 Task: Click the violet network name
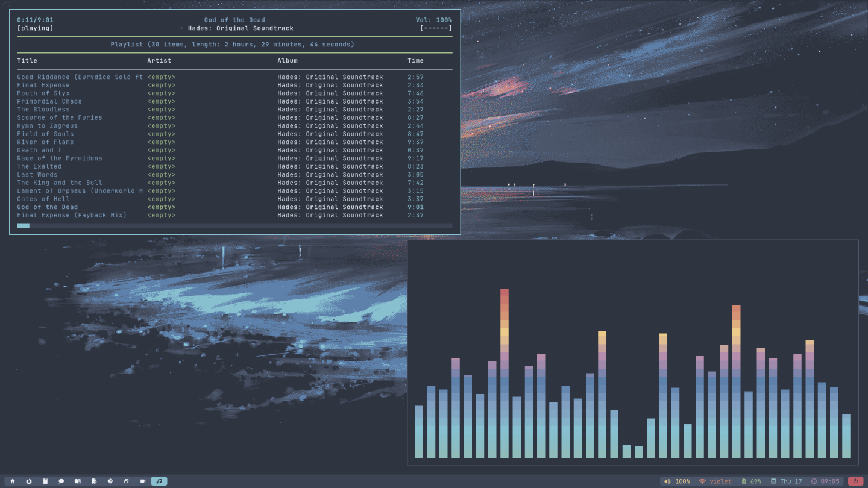pos(721,481)
